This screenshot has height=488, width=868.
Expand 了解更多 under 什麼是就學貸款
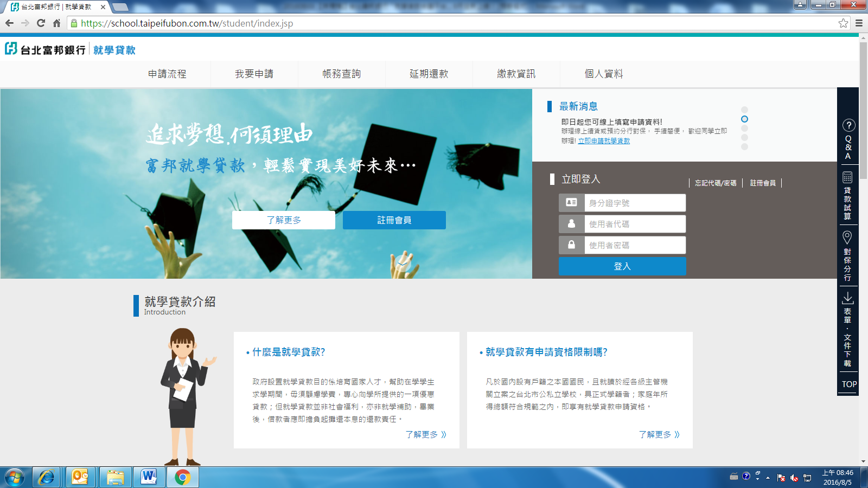pyautogui.click(x=425, y=434)
